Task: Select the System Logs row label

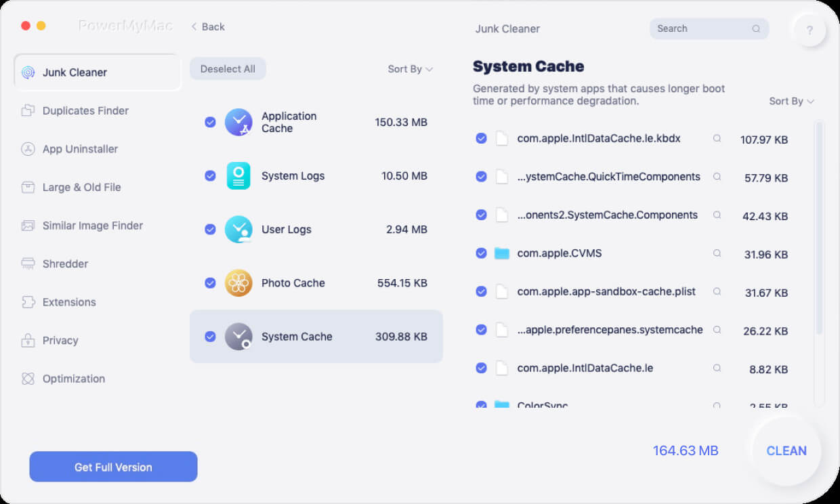Action: (293, 175)
